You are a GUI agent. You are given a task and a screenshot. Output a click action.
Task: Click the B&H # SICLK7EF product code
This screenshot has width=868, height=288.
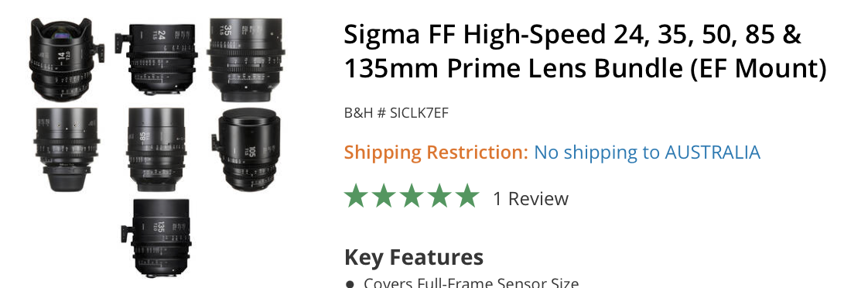point(396,113)
